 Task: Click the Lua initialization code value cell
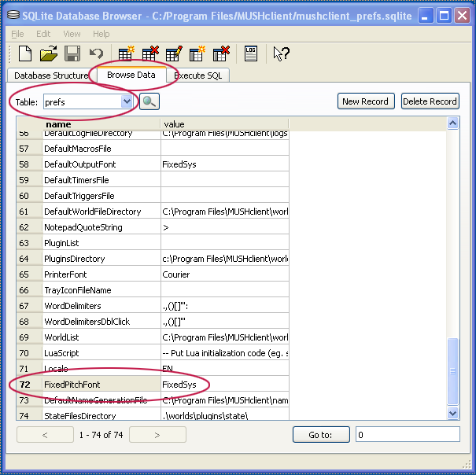[225, 353]
